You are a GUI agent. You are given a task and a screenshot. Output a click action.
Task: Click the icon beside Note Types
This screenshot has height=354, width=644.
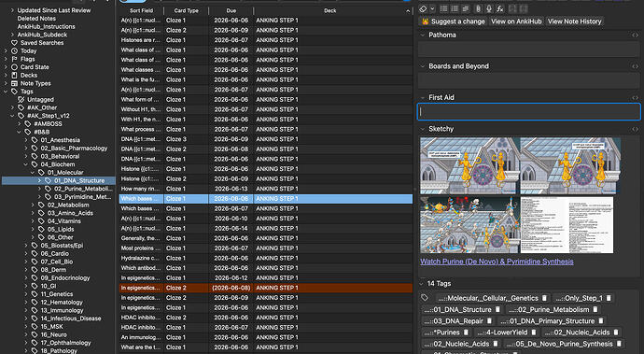click(x=14, y=83)
